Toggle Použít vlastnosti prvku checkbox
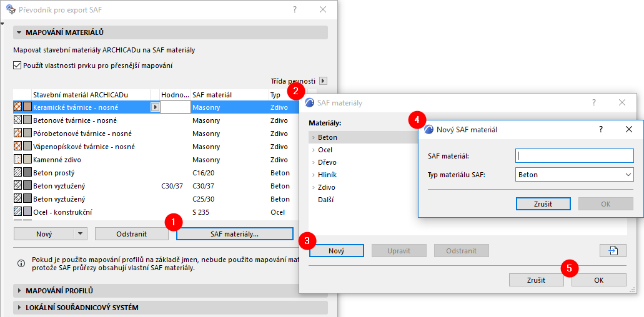 (x=17, y=65)
